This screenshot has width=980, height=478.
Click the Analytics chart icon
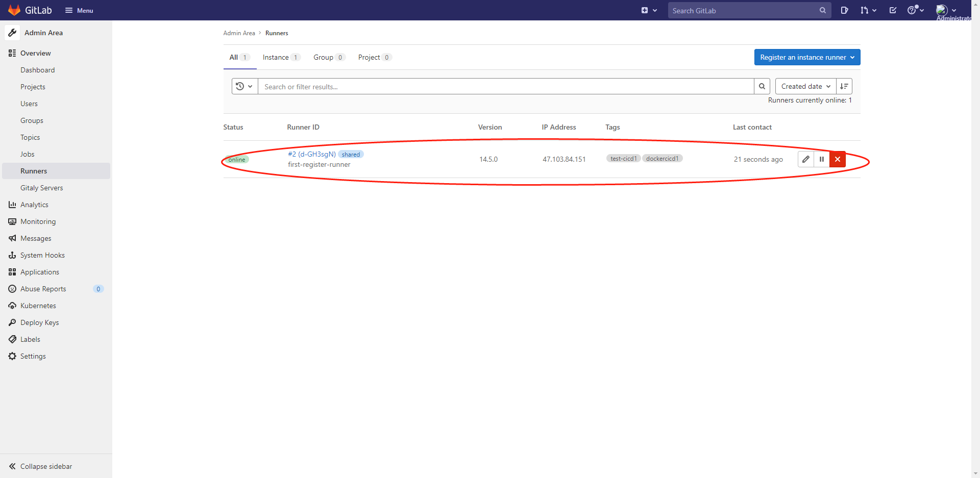point(12,205)
